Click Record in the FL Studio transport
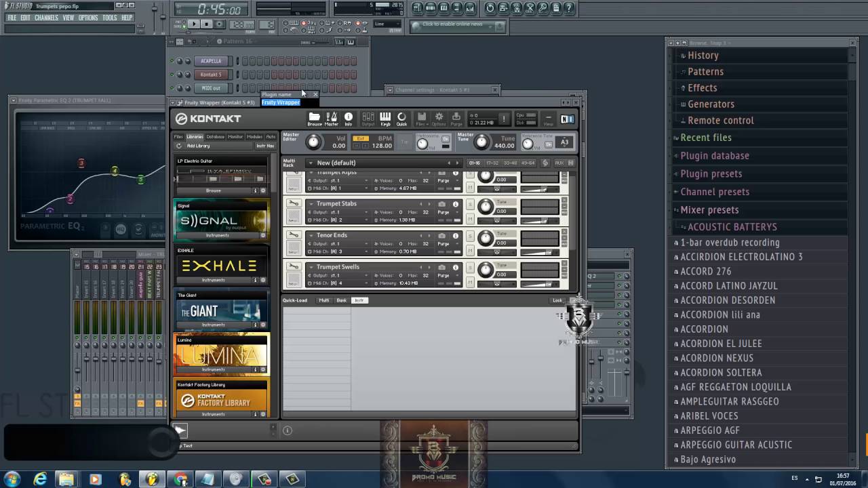868x488 pixels. click(220, 24)
